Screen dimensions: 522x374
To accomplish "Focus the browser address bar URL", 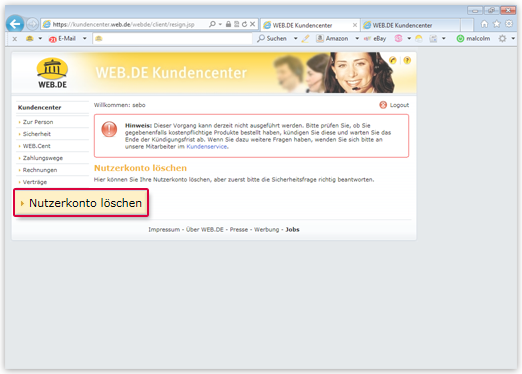I will (x=124, y=24).
